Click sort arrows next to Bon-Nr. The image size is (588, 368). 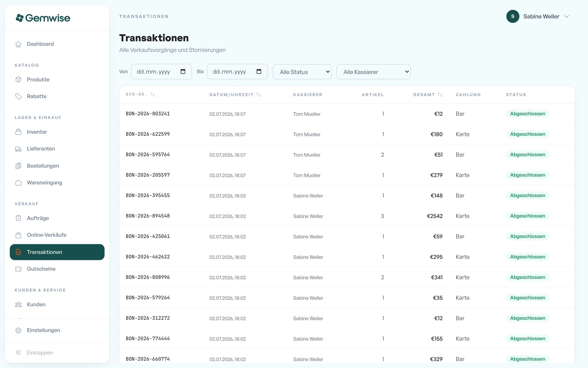coord(153,94)
